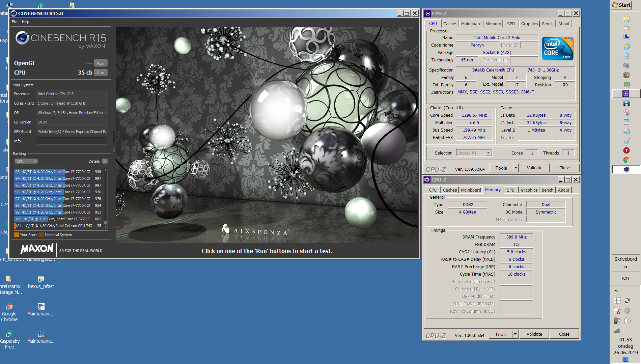The image size is (641, 364).
Task: Open the power battery tray icon
Action: point(617,321)
